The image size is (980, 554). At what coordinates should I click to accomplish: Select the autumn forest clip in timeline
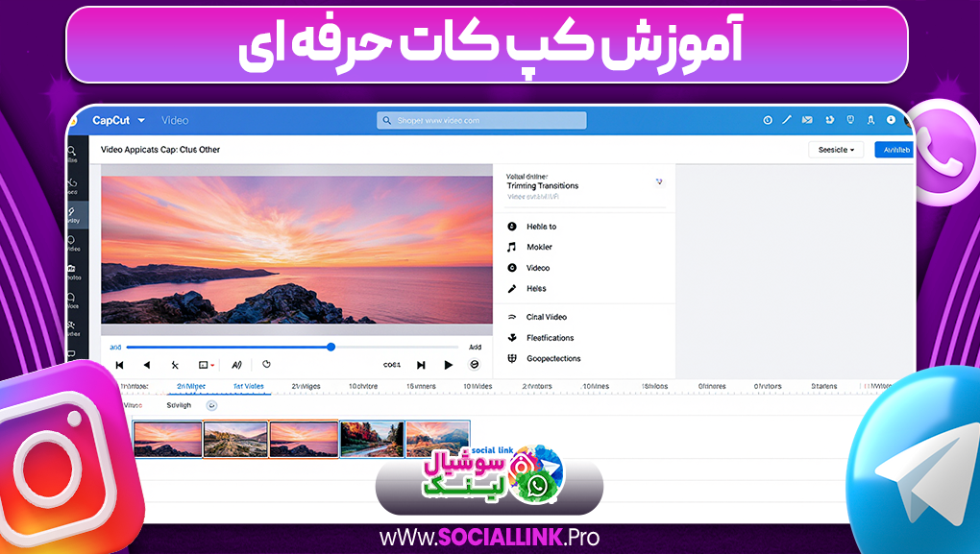pyautogui.click(x=372, y=439)
